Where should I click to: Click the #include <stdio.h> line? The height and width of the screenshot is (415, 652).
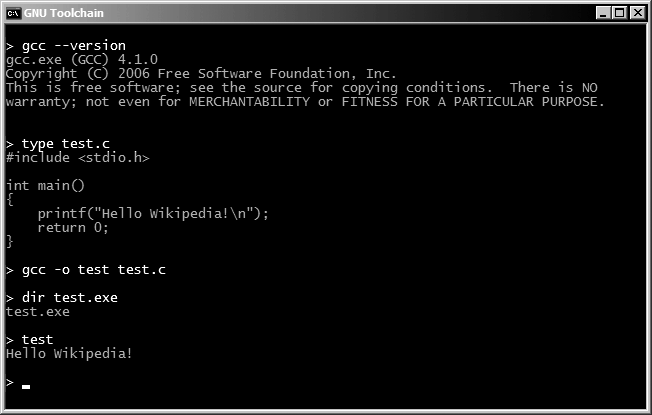pos(77,158)
